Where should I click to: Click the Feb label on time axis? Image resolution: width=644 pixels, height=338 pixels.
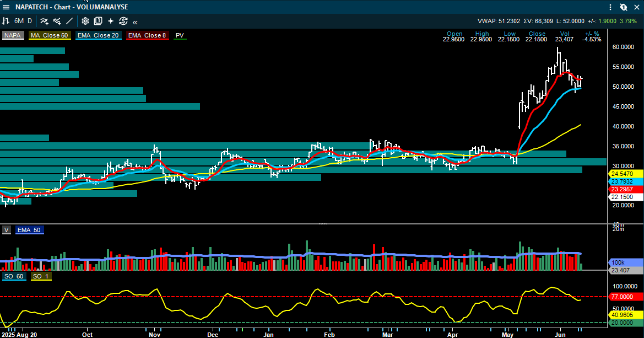329,335
